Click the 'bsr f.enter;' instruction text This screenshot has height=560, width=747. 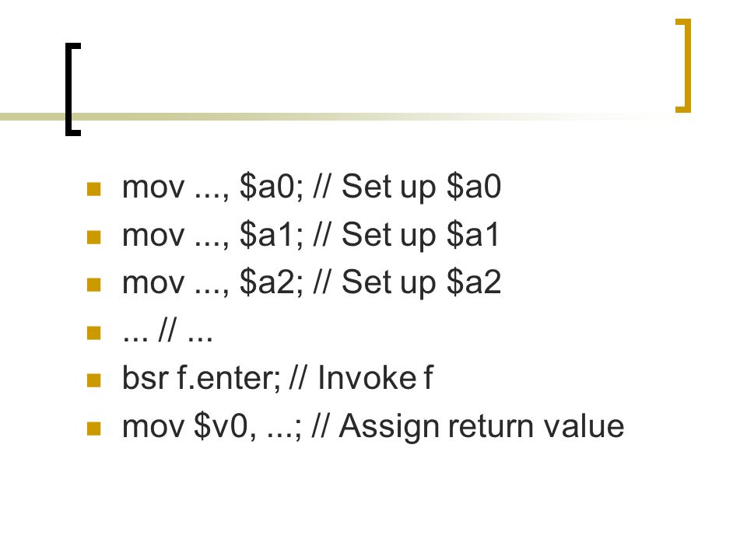point(202,378)
